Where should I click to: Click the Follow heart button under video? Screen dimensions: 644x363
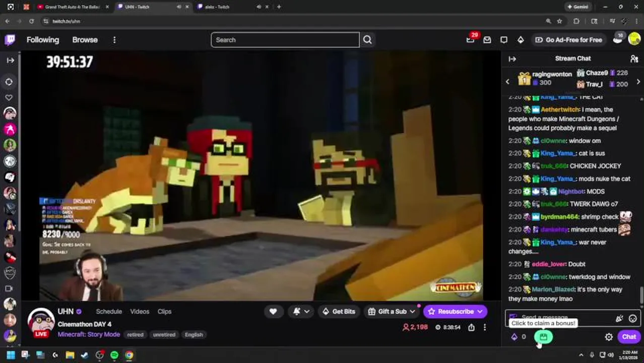click(273, 312)
